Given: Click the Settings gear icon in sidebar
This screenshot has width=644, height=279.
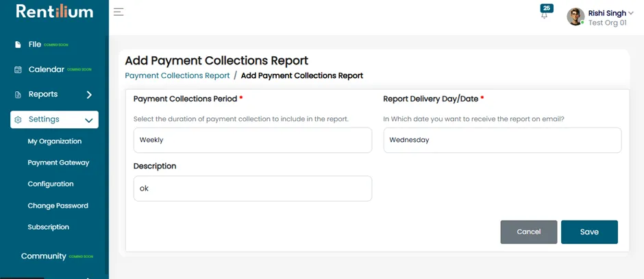Looking at the screenshot, I should point(18,119).
